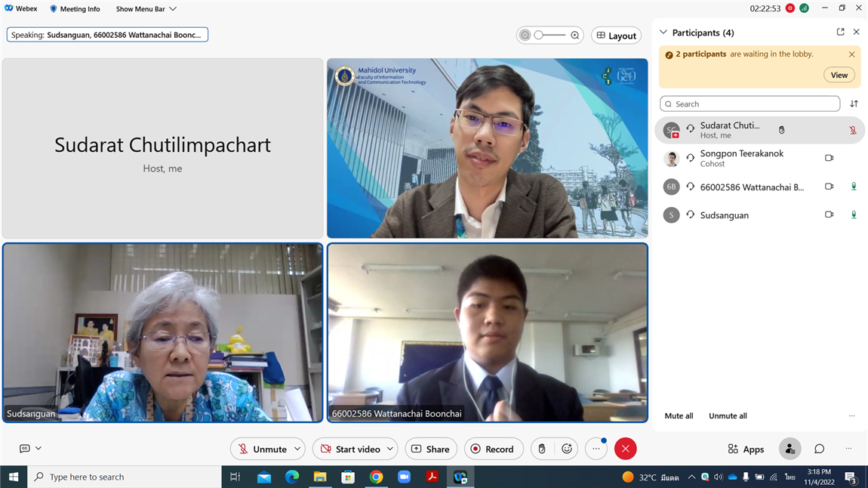Toggle Sudsanguan's microphone in participant list
This screenshot has height=488, width=868.
pyautogui.click(x=853, y=215)
